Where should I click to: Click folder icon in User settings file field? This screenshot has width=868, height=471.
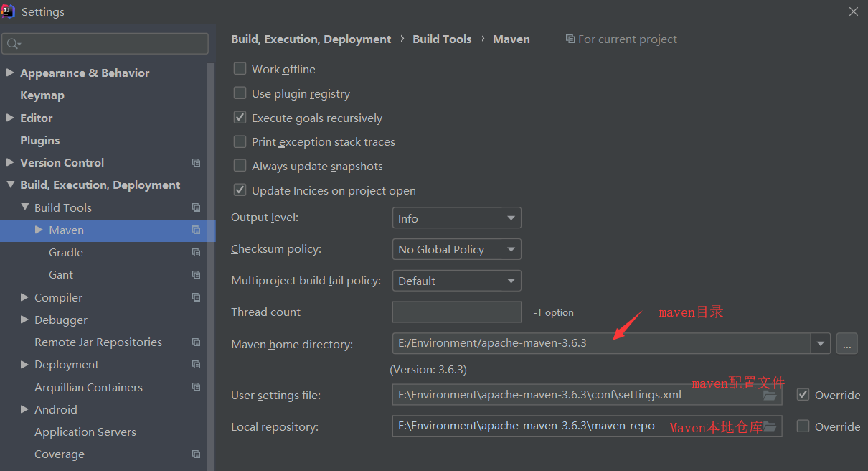click(x=770, y=395)
